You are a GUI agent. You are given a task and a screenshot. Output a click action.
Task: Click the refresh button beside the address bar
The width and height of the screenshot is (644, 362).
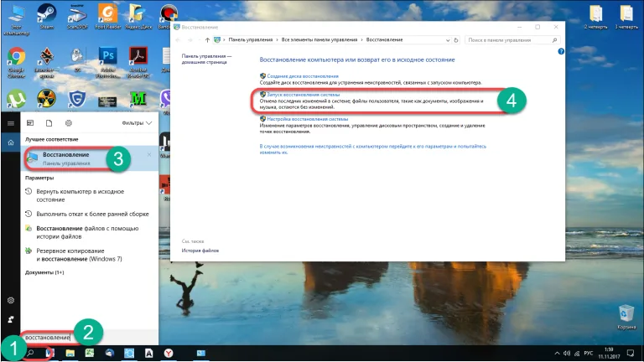click(x=456, y=40)
